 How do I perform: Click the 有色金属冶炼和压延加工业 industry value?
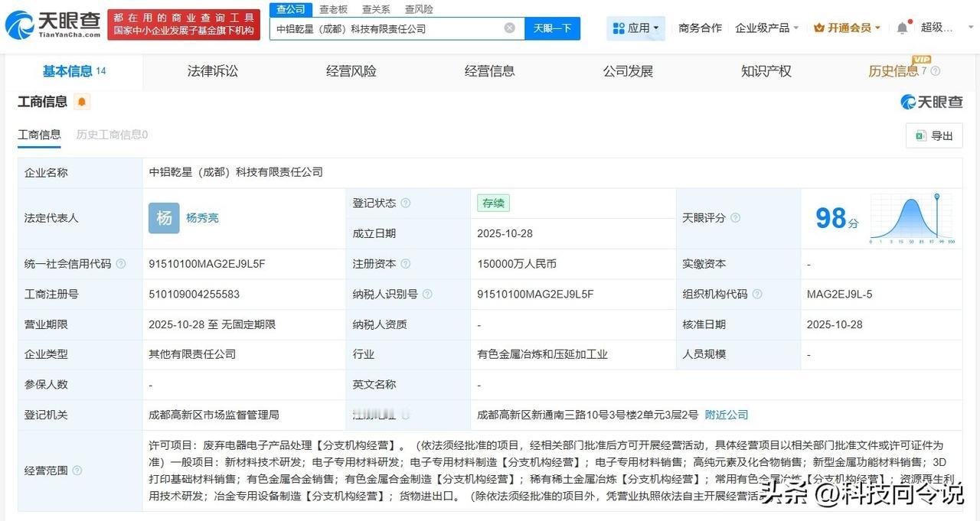click(x=542, y=354)
